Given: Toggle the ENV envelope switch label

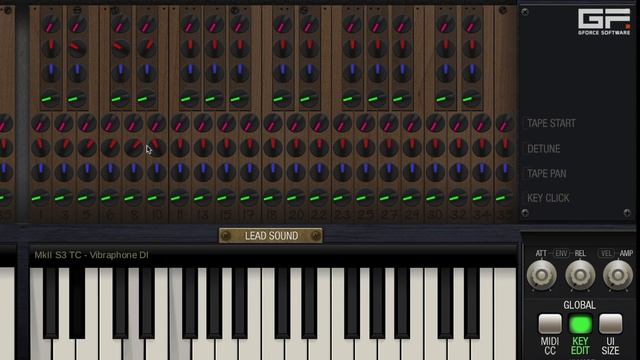Looking at the screenshot, I should [561, 253].
